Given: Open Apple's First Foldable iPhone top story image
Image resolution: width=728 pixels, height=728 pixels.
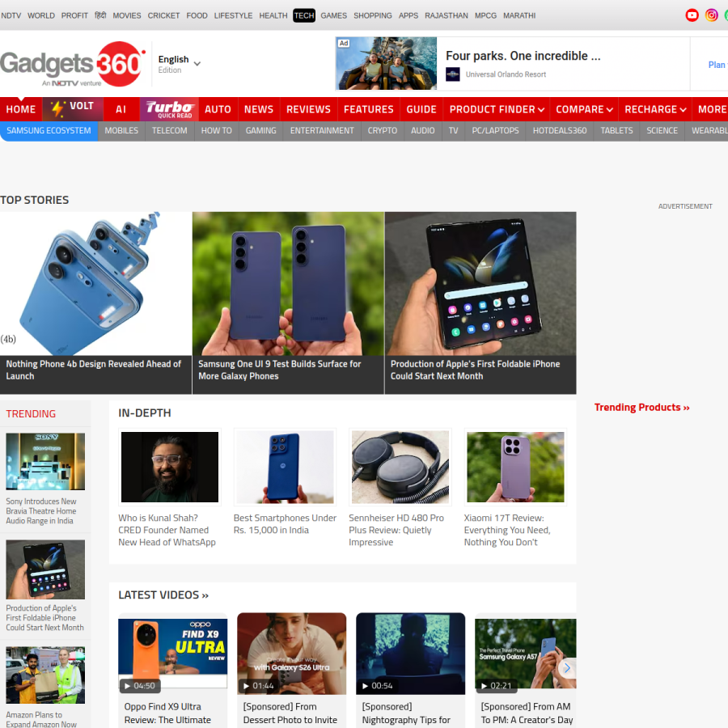Looking at the screenshot, I should [x=480, y=284].
